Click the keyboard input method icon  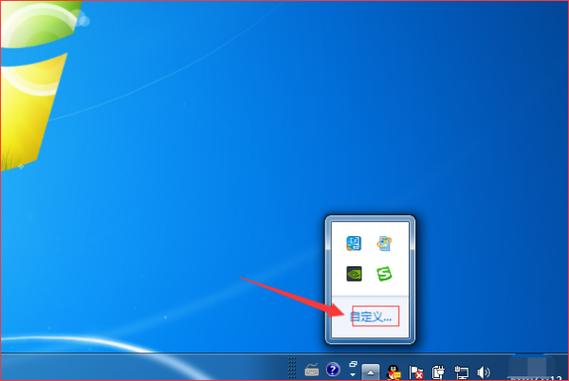click(x=311, y=370)
